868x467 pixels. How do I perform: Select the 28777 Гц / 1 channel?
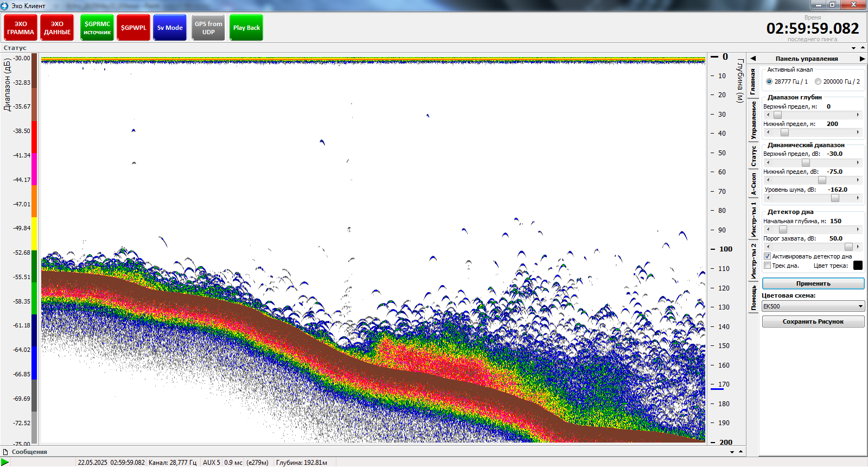pos(769,81)
